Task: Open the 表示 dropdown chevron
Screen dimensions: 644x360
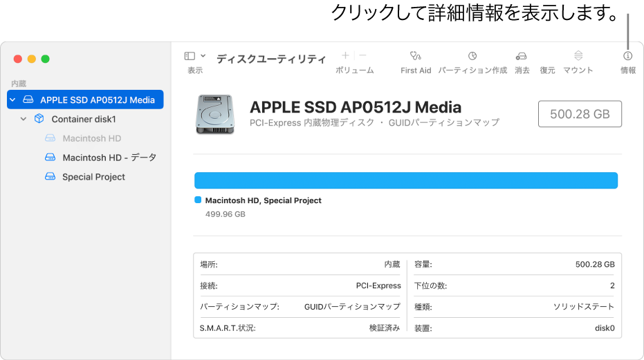Action: pos(203,56)
